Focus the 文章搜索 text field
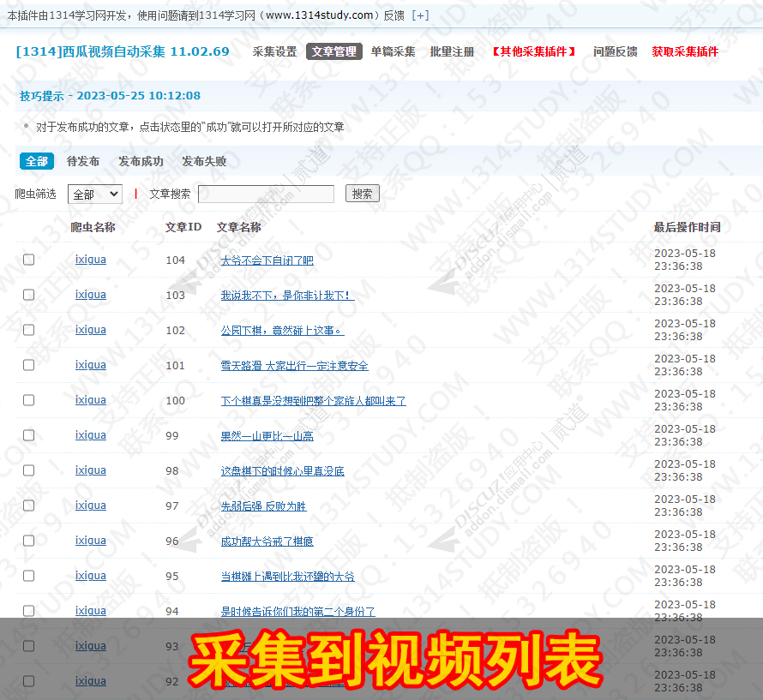763x700 pixels. pos(266,194)
